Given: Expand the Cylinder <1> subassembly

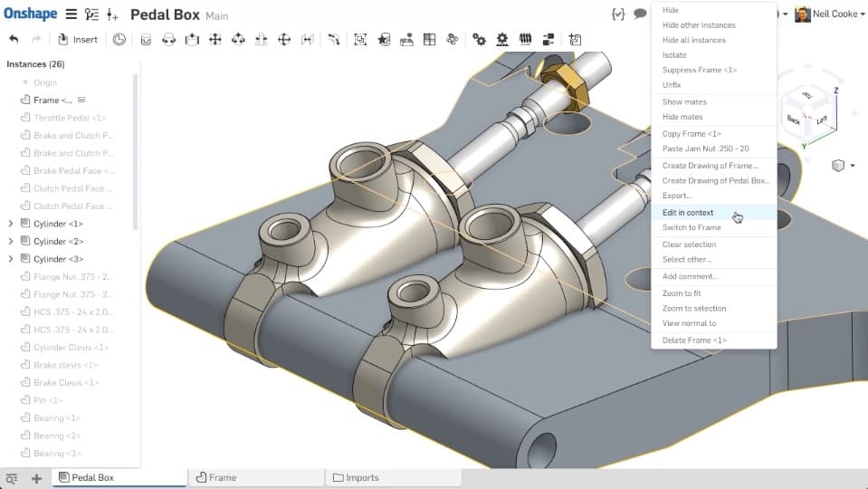Looking at the screenshot, I should click(x=11, y=224).
